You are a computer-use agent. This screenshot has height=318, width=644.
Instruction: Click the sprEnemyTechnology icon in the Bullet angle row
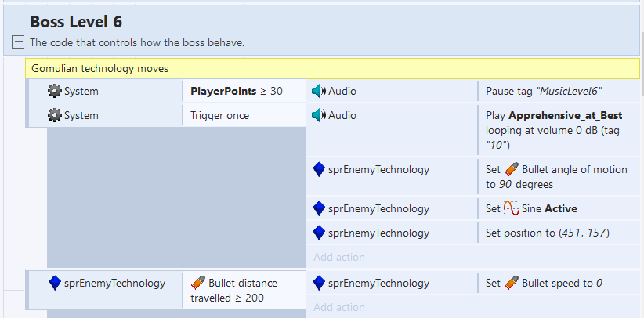(x=319, y=169)
